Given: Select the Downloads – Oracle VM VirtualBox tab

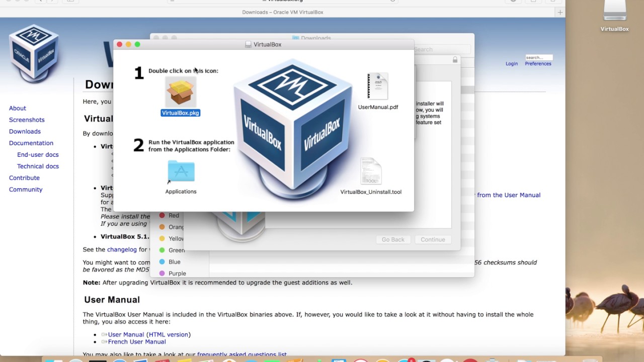Looking at the screenshot, I should tap(282, 12).
